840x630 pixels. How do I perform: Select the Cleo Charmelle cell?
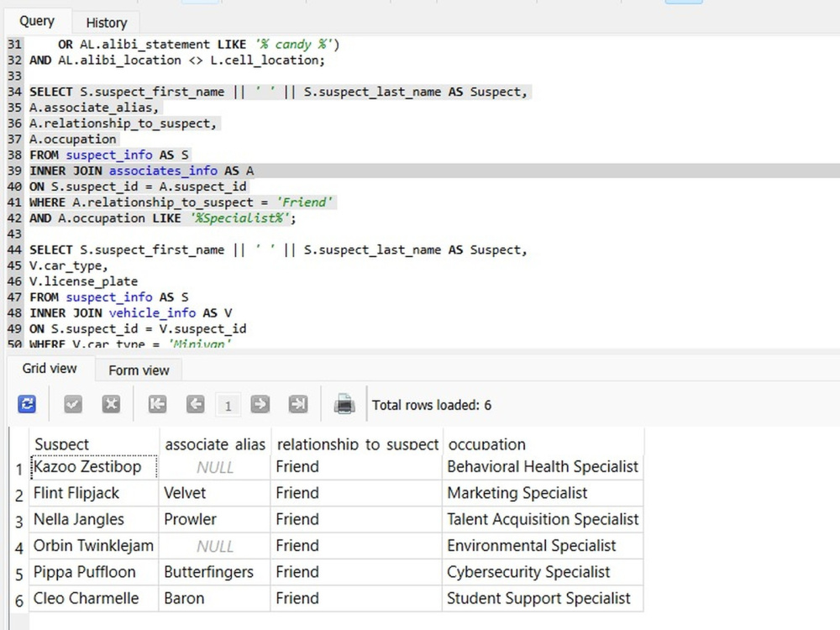click(x=94, y=598)
